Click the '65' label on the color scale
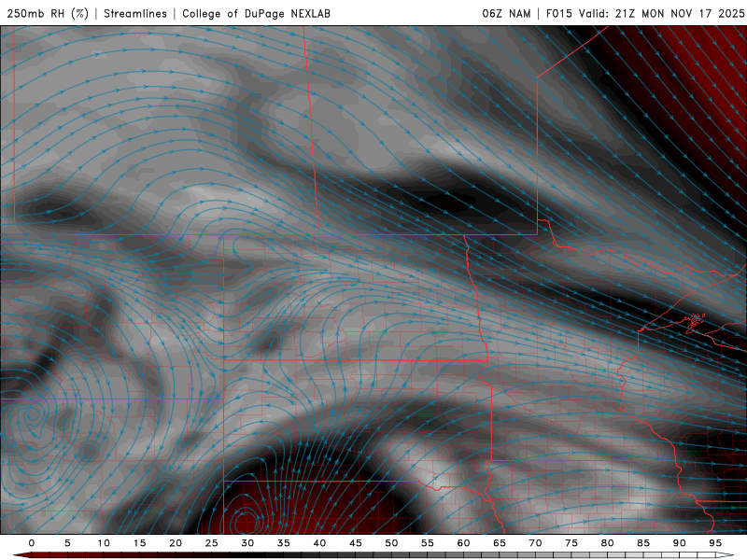Screen dimensions: 747x560 pyautogui.click(x=500, y=543)
